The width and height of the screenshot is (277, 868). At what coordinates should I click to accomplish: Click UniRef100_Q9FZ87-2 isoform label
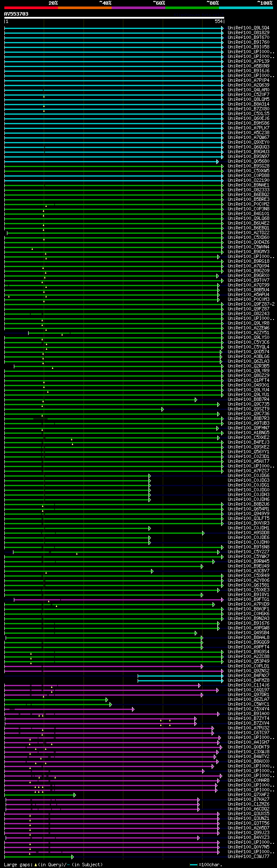[x=251, y=304]
